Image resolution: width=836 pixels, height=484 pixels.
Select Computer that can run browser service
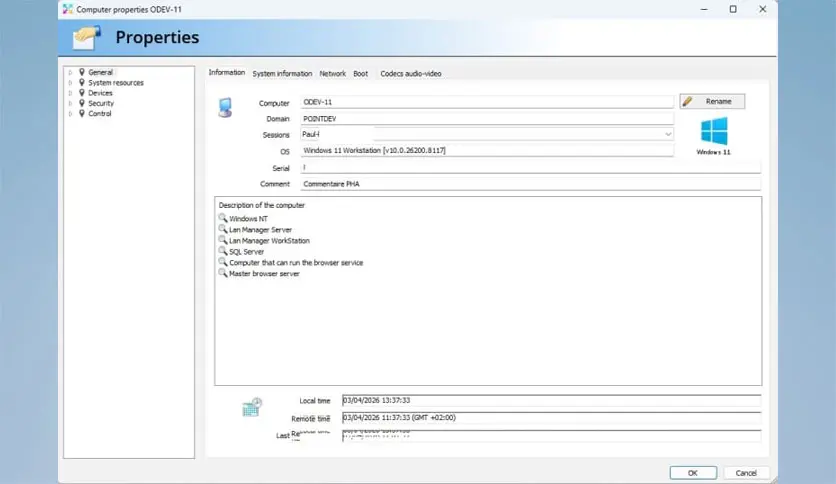point(296,262)
